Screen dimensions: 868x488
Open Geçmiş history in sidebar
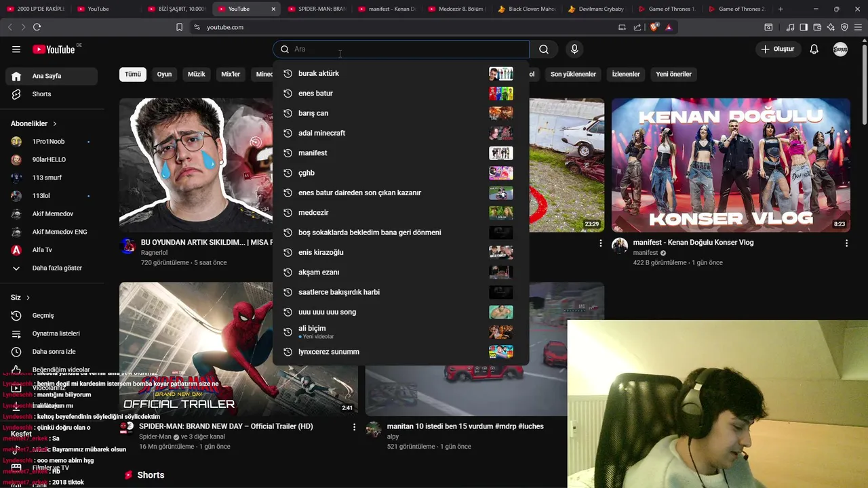(x=52, y=315)
